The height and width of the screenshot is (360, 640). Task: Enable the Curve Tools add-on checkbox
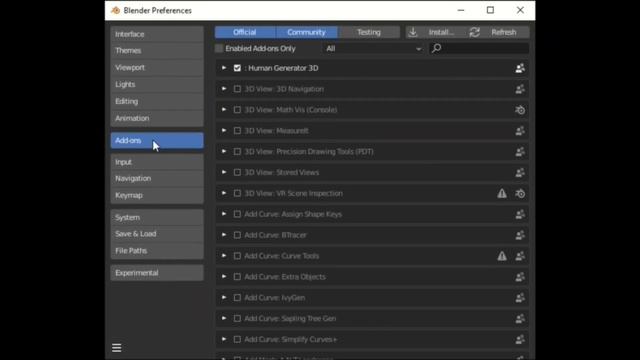(x=237, y=256)
